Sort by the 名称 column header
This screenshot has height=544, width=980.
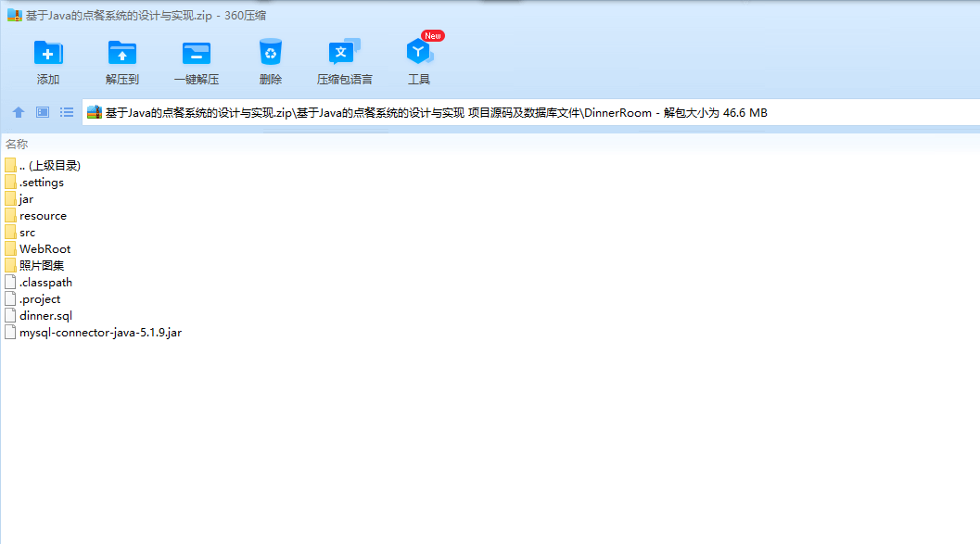point(17,145)
